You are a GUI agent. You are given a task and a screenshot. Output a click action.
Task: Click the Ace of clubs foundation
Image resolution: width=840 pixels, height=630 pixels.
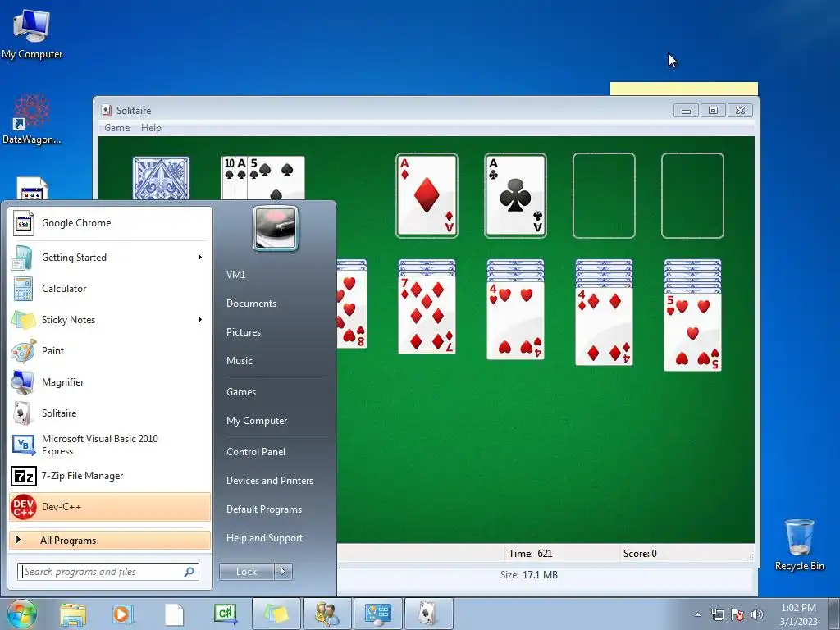(x=515, y=195)
